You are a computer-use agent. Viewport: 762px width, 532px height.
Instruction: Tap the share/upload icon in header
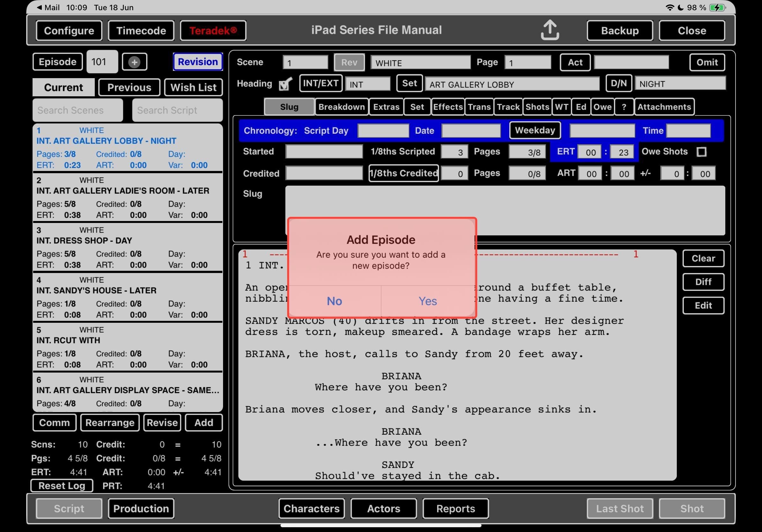pyautogui.click(x=549, y=30)
